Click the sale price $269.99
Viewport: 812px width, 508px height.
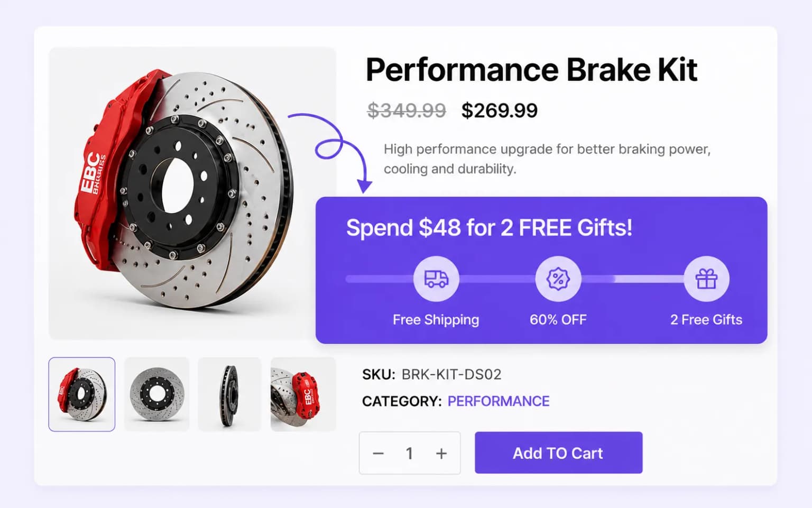pos(499,110)
